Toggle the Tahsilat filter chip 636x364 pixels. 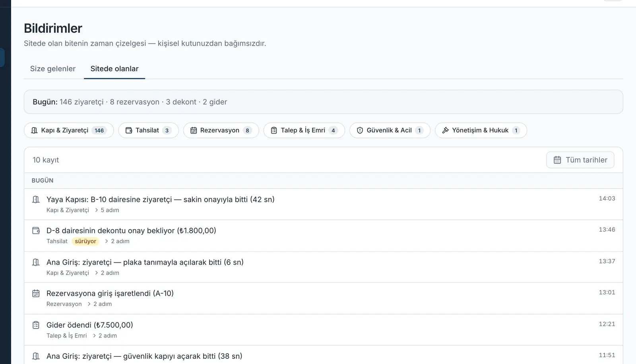coord(148,130)
